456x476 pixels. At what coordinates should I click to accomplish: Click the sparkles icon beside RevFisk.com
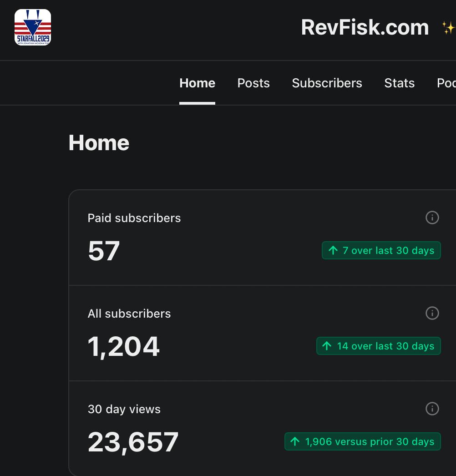pos(449,28)
